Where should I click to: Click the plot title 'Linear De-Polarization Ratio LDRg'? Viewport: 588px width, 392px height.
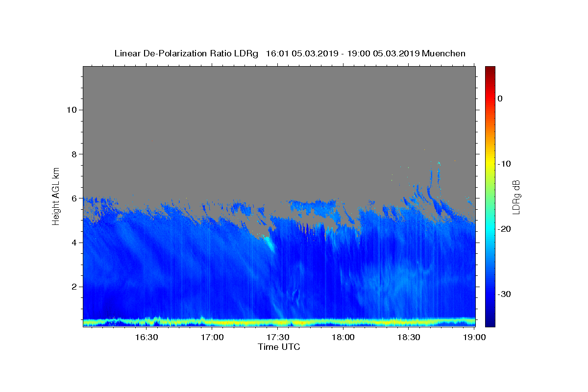coord(186,53)
